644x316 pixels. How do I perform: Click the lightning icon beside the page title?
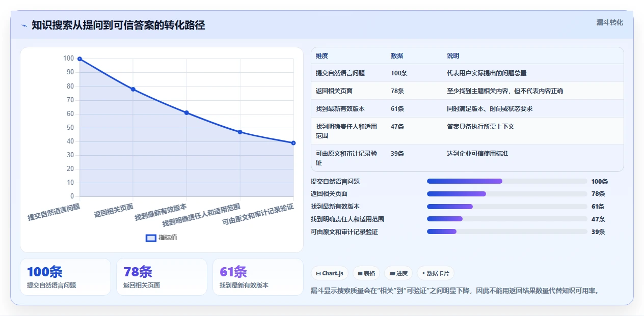(24, 25)
